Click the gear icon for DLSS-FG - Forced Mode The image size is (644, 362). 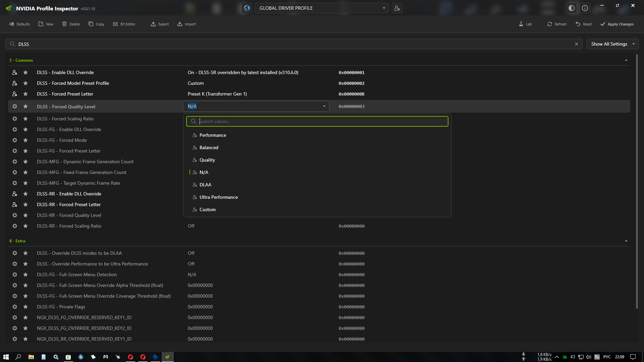(x=15, y=140)
